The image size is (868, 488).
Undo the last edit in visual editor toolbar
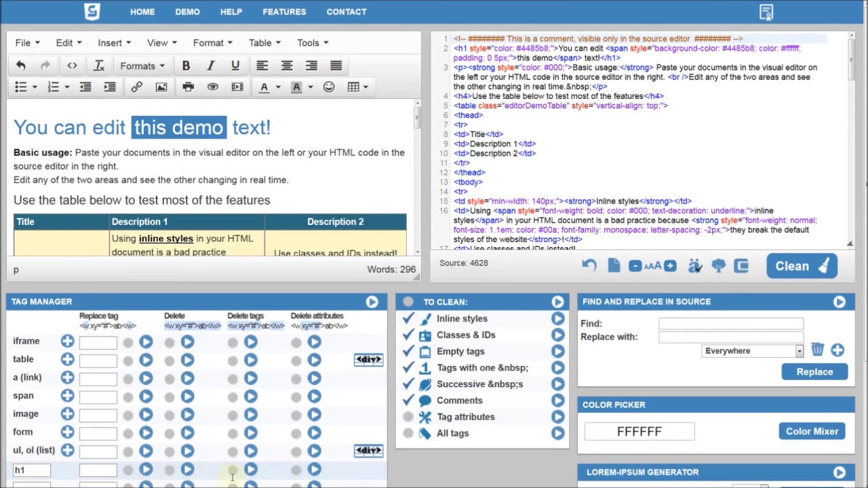coord(21,66)
